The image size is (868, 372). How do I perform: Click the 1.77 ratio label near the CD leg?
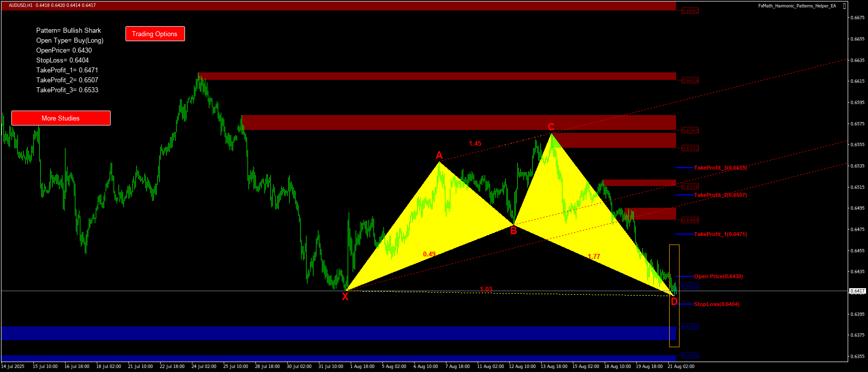point(594,256)
